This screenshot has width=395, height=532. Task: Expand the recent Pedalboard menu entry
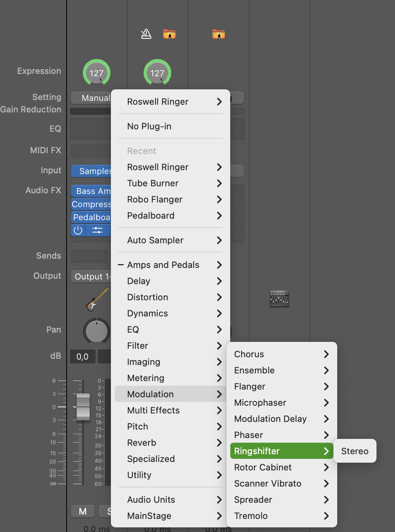(x=171, y=216)
